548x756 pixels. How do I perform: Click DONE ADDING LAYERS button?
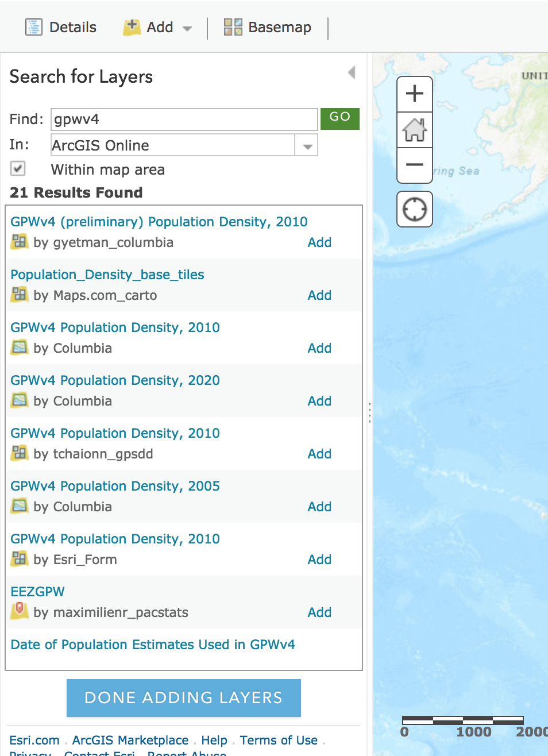pyautogui.click(x=184, y=697)
